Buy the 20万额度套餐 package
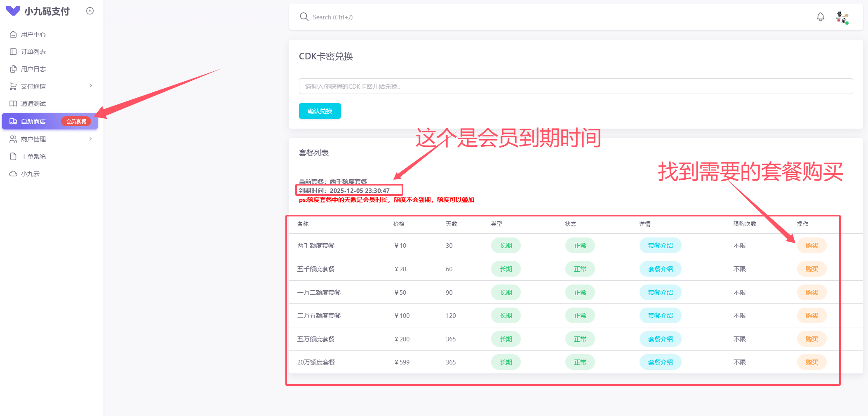Screen dimensions: 868x416 (811, 362)
